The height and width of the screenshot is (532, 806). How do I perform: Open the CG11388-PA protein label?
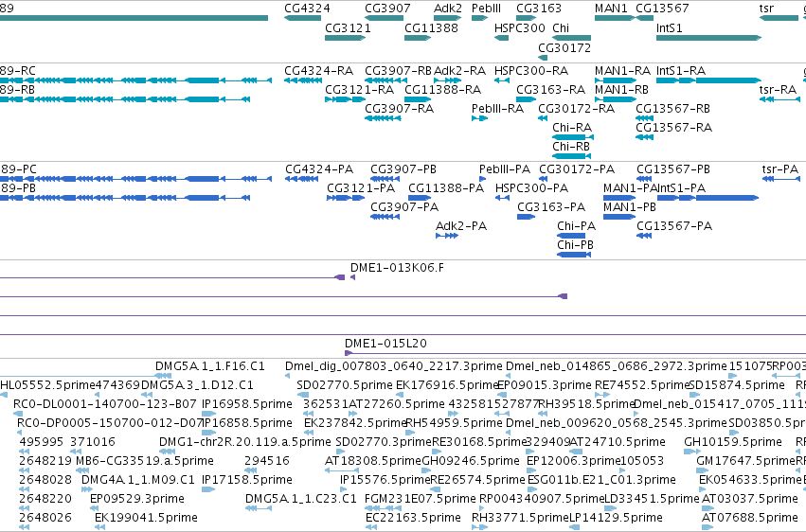click(x=446, y=188)
